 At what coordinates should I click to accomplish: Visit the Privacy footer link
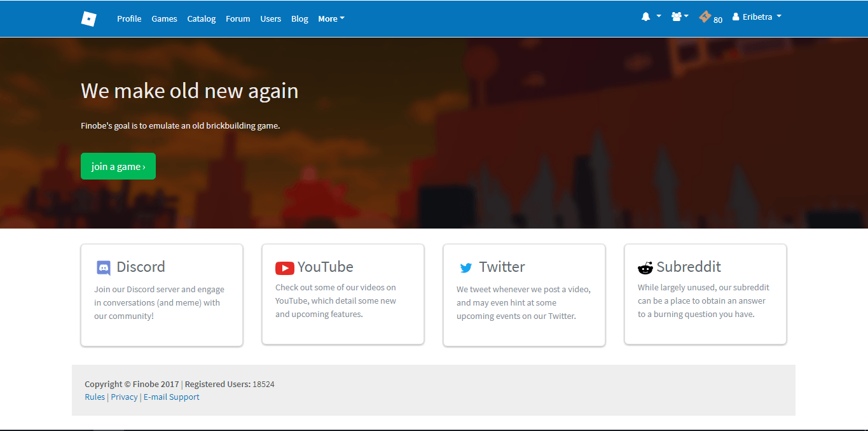(x=124, y=397)
